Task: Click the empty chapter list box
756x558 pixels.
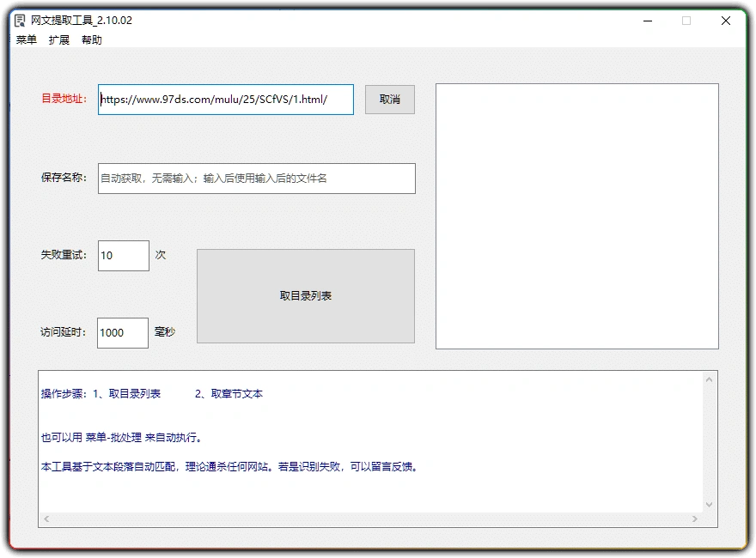Action: coord(577,216)
